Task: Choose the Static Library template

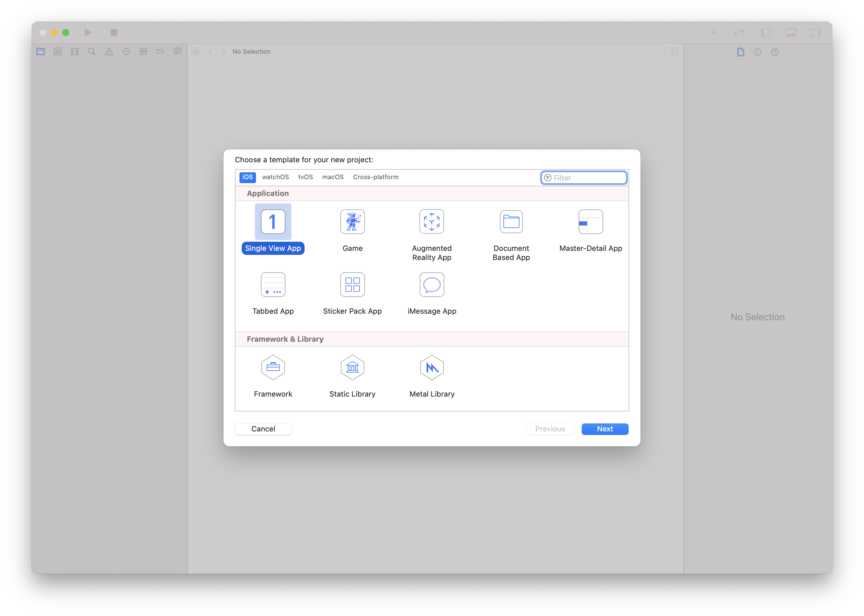Action: click(352, 367)
